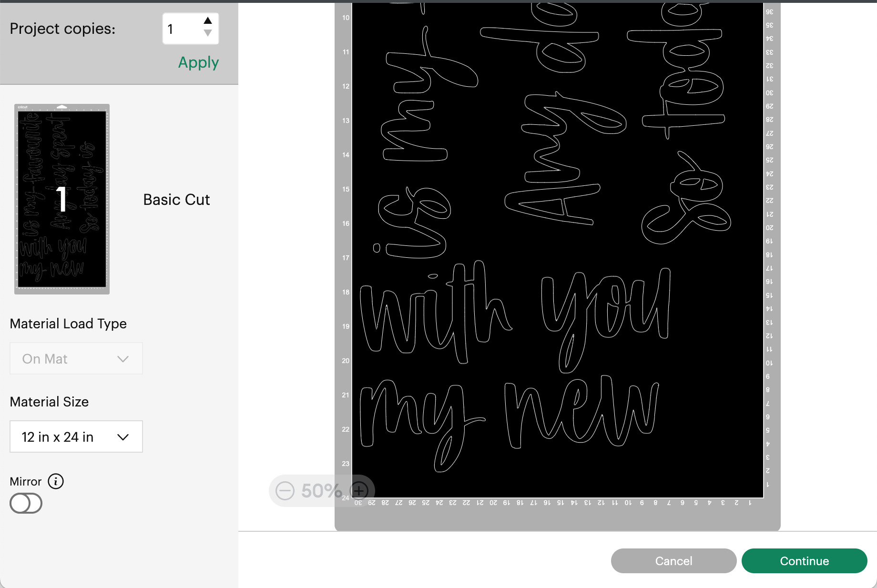The image size is (877, 588).
Task: Select the 'with you' cut shape on mat
Action: coord(515,317)
